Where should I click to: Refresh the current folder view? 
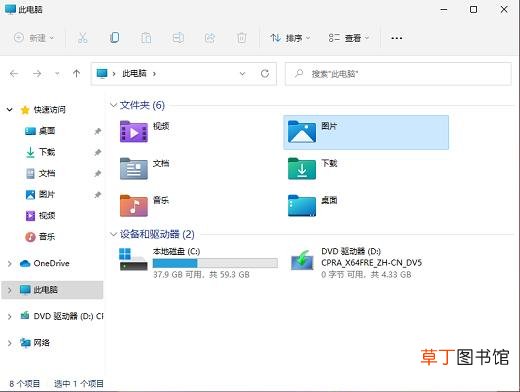point(265,73)
